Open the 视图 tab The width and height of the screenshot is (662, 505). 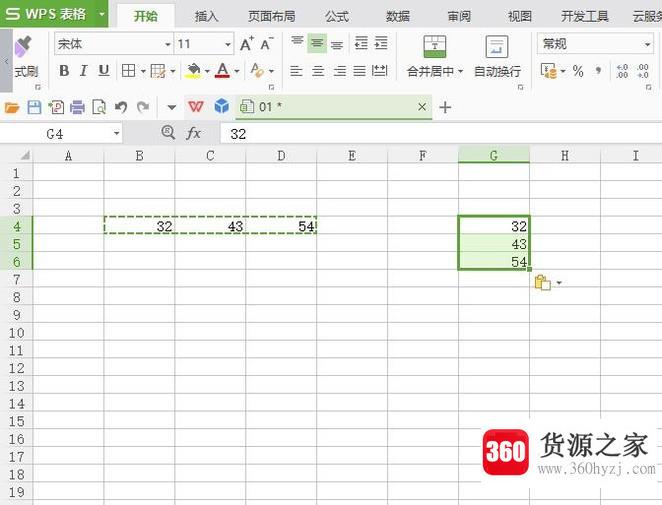(x=520, y=16)
